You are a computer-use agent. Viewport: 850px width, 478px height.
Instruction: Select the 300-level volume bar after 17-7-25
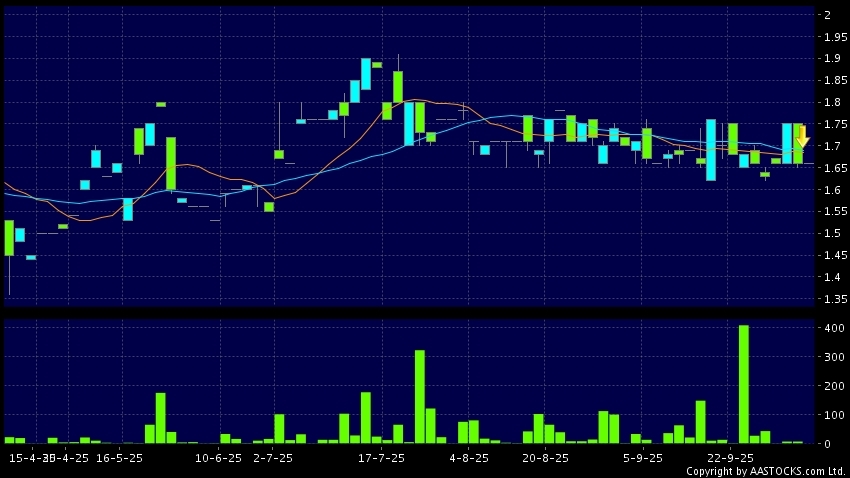pos(420,396)
